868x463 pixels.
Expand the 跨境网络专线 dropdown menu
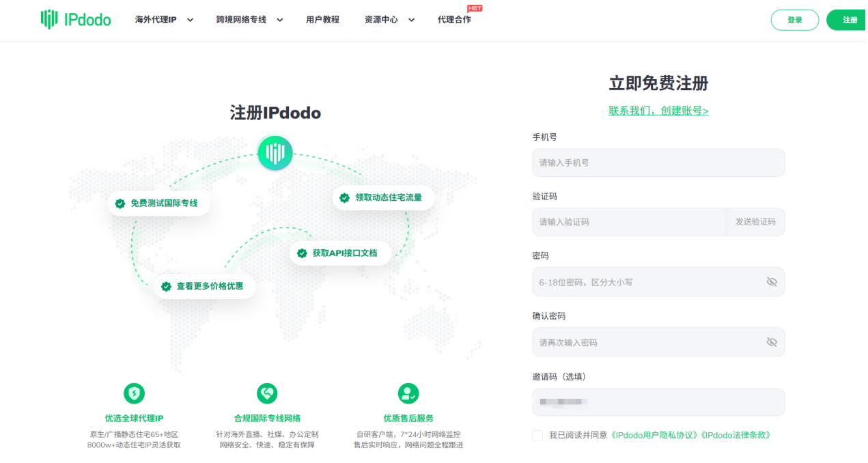pos(279,20)
